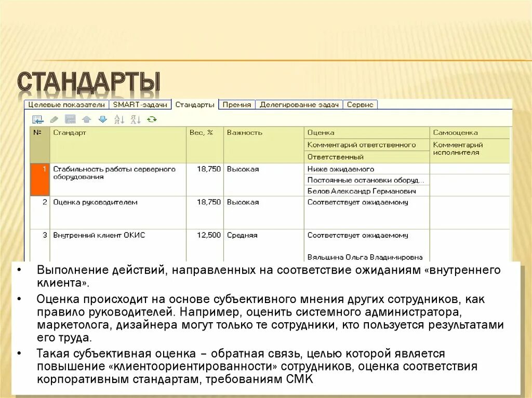Click the № column header
Viewport: 532px width, 398px height.
[x=40, y=145]
